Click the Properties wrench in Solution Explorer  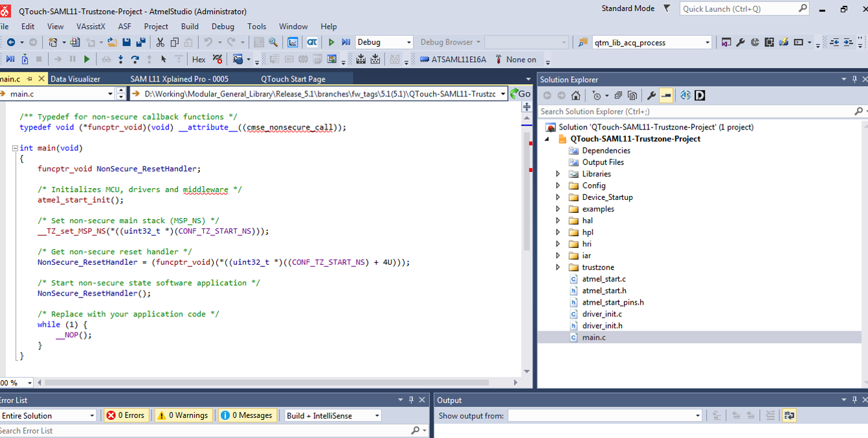click(x=651, y=96)
